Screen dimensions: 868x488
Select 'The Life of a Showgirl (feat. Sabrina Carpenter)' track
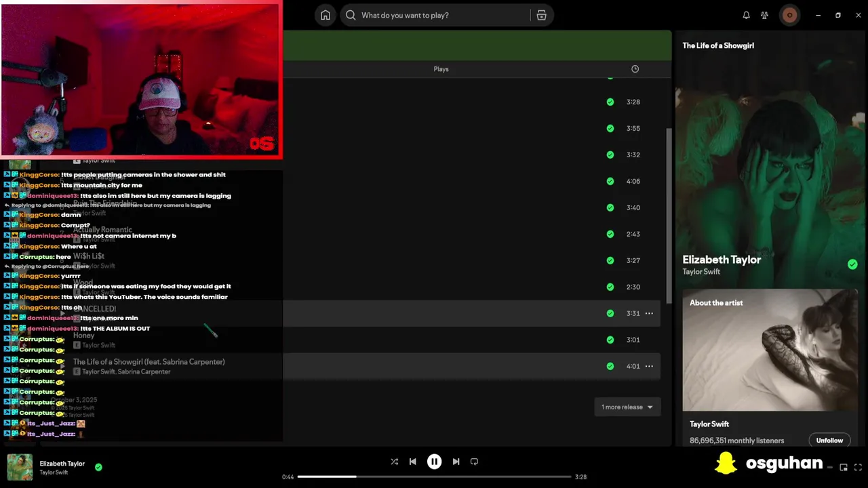[x=149, y=362]
